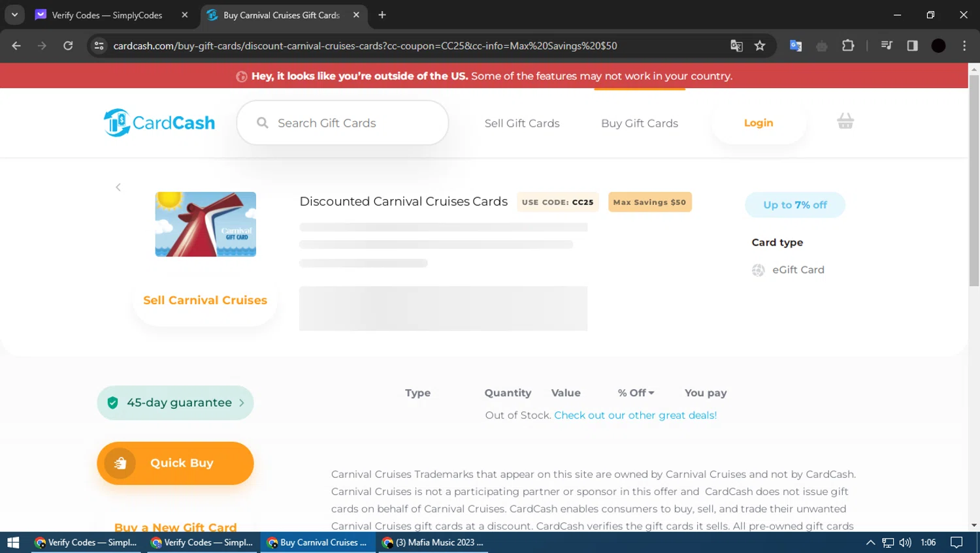
Task: Click Discounted Carnival Cruises Cards heading
Action: [403, 202]
